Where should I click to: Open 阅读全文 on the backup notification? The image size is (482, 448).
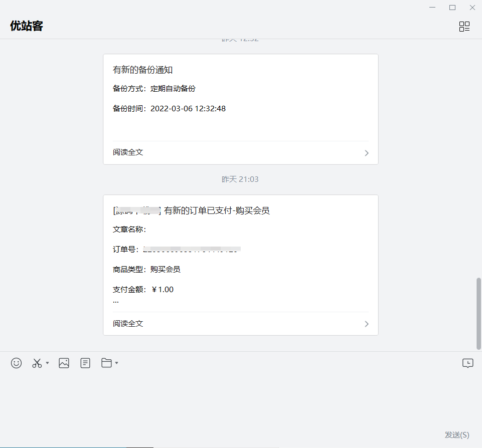128,152
